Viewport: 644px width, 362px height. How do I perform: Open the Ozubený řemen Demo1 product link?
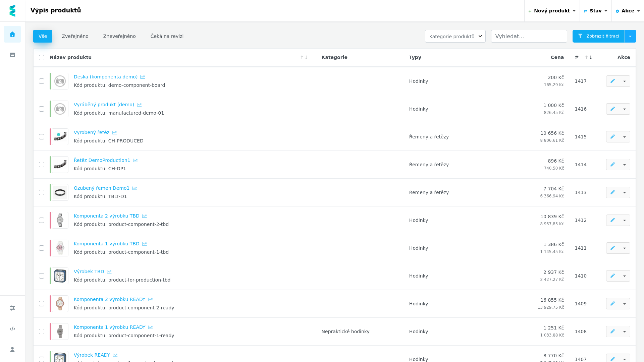point(102,188)
